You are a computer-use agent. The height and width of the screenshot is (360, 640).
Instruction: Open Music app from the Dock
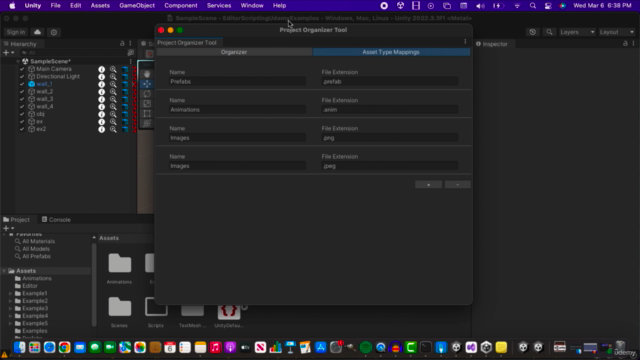215,347
